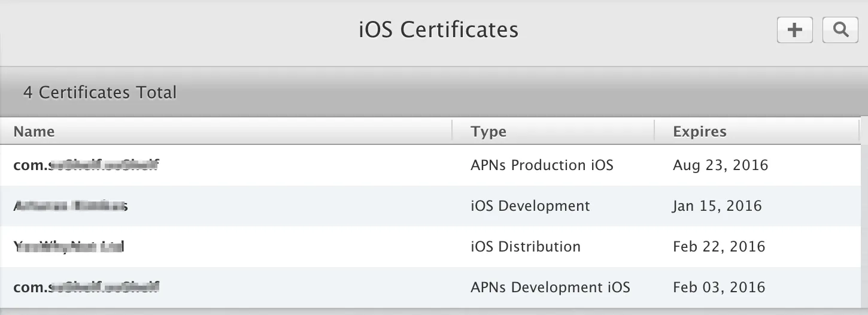The width and height of the screenshot is (868, 315).
Task: Open the blurred name in the iOS Development row
Action: [70, 206]
